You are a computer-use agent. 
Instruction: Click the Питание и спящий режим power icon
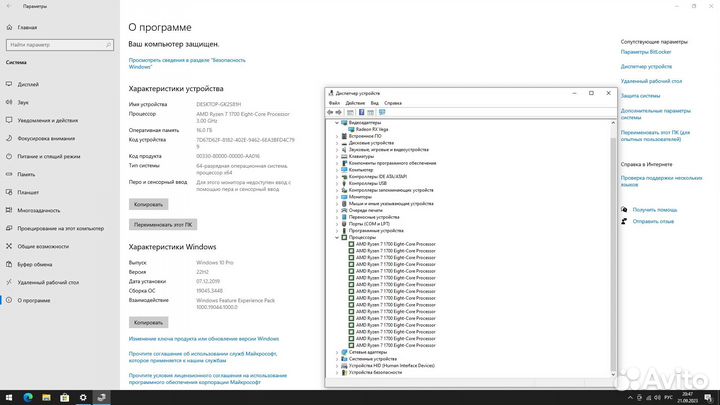9,156
